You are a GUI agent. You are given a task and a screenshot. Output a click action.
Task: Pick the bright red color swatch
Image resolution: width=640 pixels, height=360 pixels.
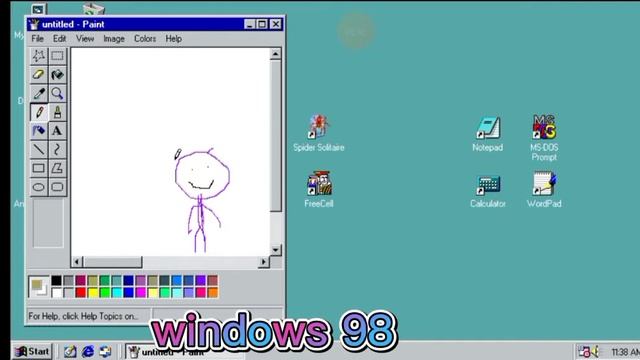[81, 292]
